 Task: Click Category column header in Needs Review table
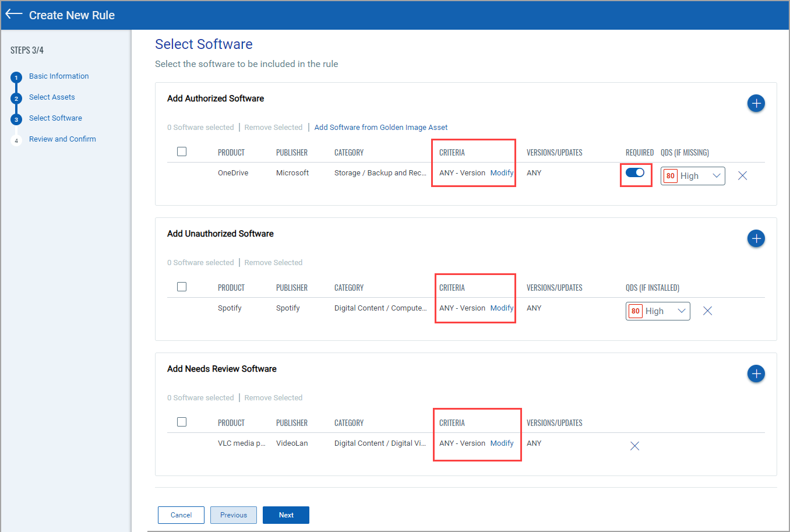coord(349,422)
